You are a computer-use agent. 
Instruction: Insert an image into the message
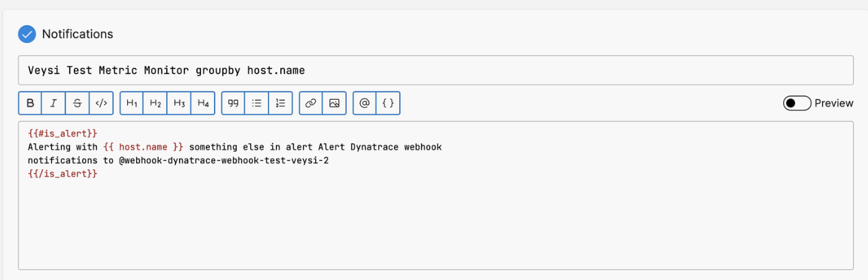(x=334, y=103)
